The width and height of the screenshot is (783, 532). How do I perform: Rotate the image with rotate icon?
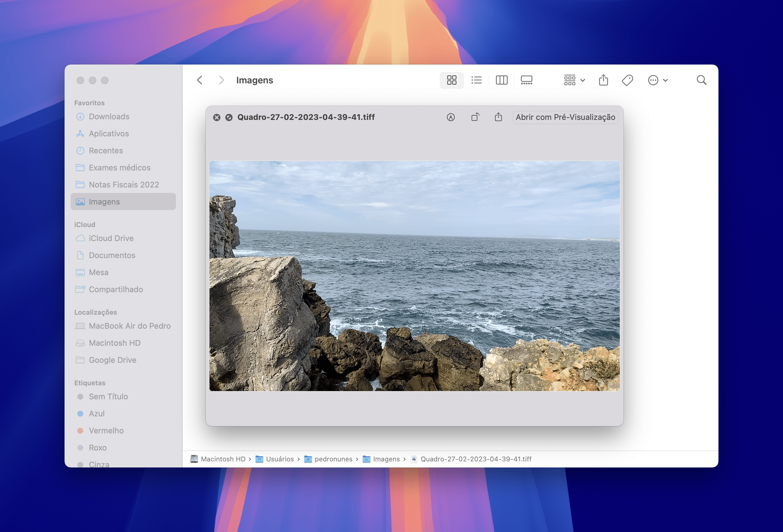pyautogui.click(x=475, y=117)
